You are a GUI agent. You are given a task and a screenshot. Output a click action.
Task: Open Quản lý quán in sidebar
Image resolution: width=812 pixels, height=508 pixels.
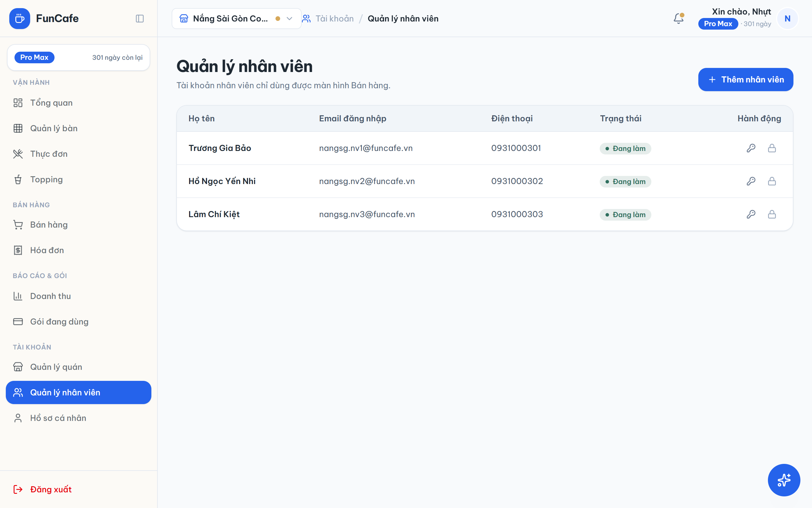pyautogui.click(x=79, y=367)
